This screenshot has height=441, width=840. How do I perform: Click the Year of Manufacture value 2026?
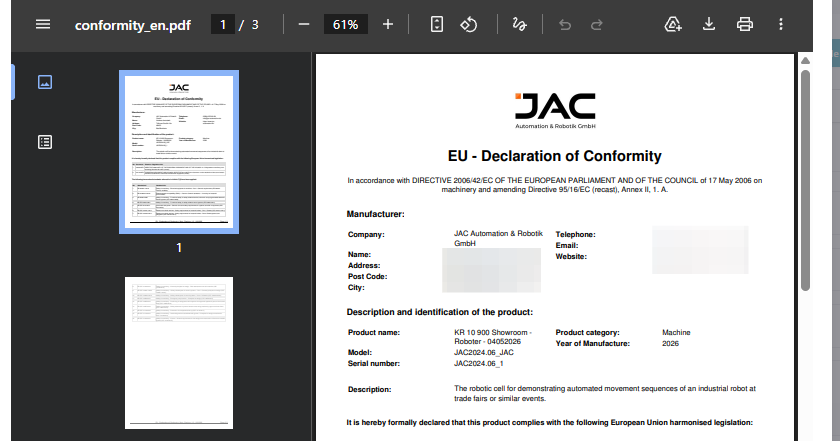point(670,343)
